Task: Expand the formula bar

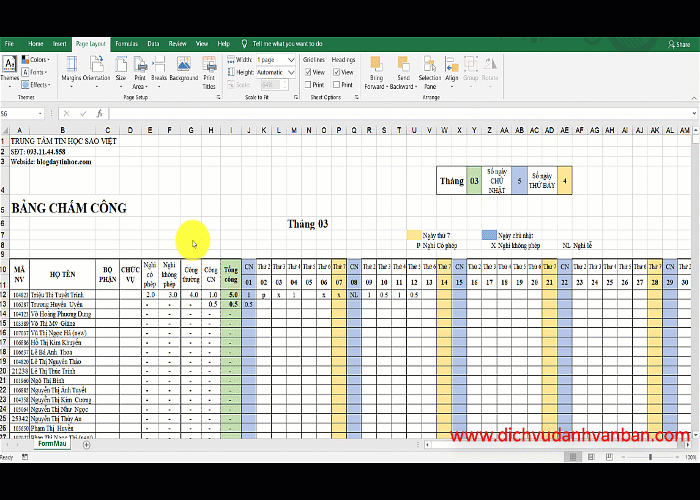Action: pyautogui.click(x=694, y=114)
